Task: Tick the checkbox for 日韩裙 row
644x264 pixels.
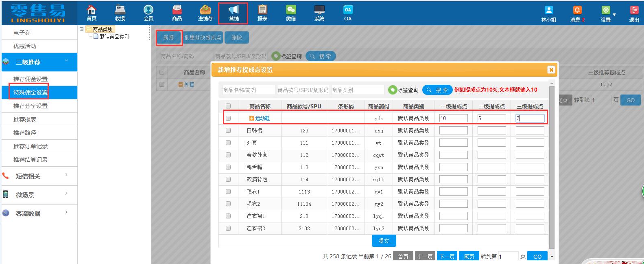Action: point(228,130)
